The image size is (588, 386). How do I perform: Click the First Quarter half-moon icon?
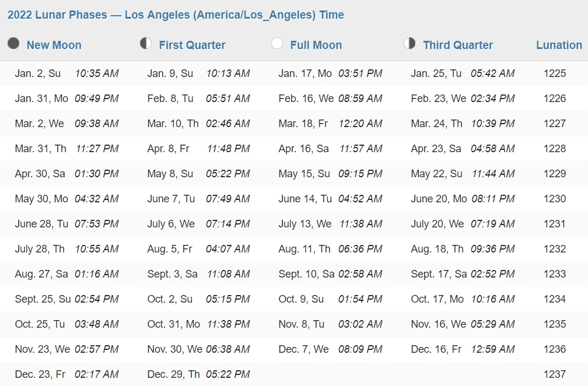click(146, 44)
